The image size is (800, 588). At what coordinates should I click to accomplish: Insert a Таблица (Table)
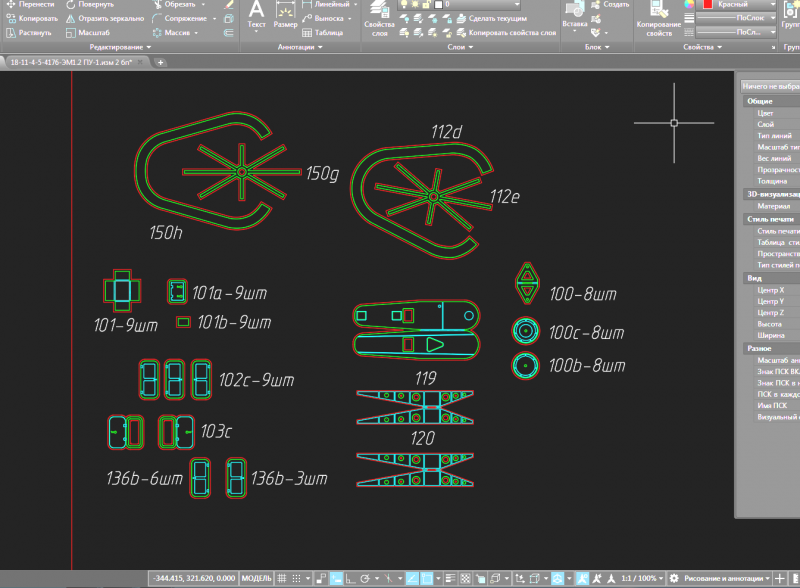322,33
